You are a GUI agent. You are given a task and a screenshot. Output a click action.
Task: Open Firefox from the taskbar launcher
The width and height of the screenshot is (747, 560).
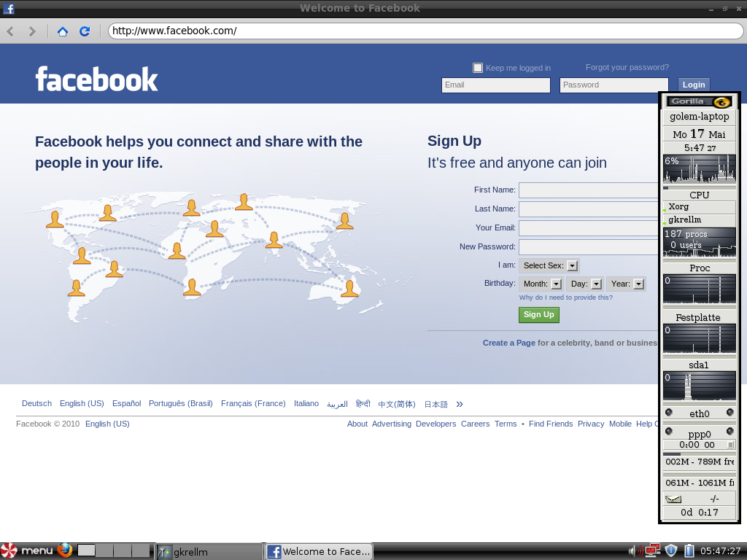[66, 551]
